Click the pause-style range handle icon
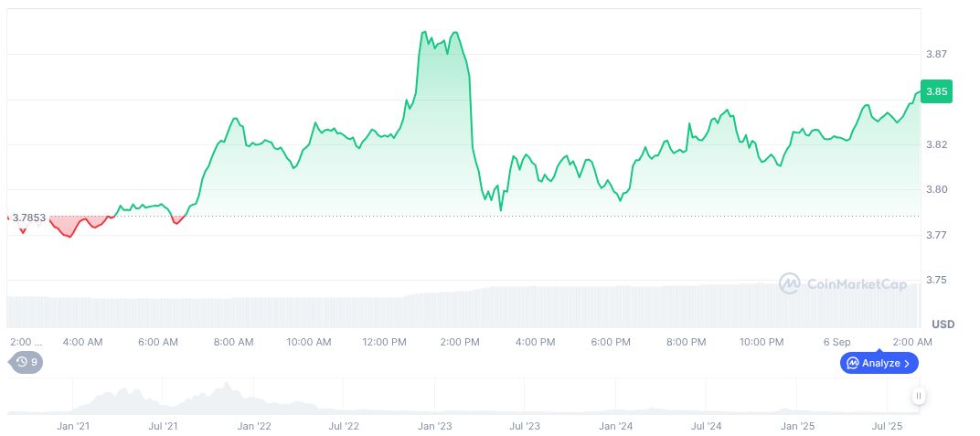The height and width of the screenshot is (436, 980). click(x=918, y=396)
